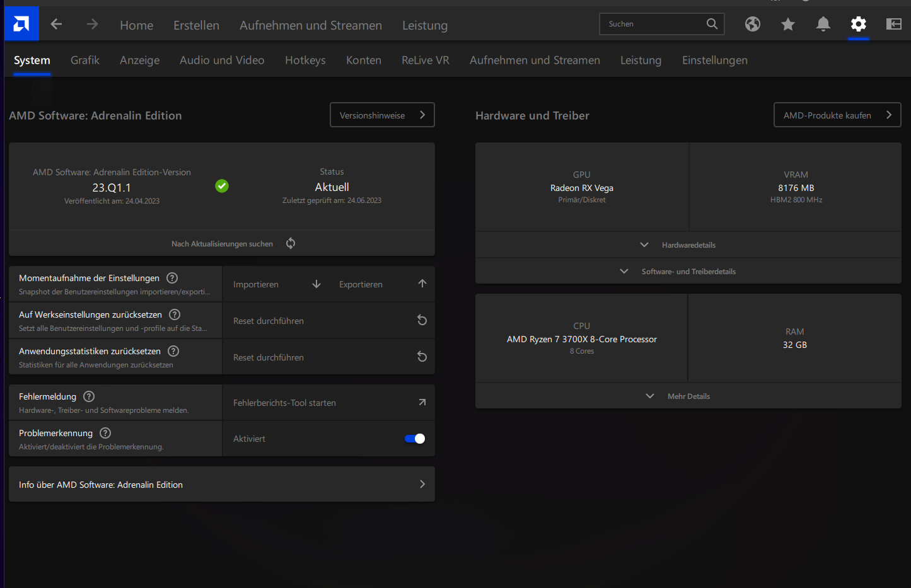This screenshot has width=911, height=588.
Task: Switch to the Konten tab
Action: click(x=364, y=60)
